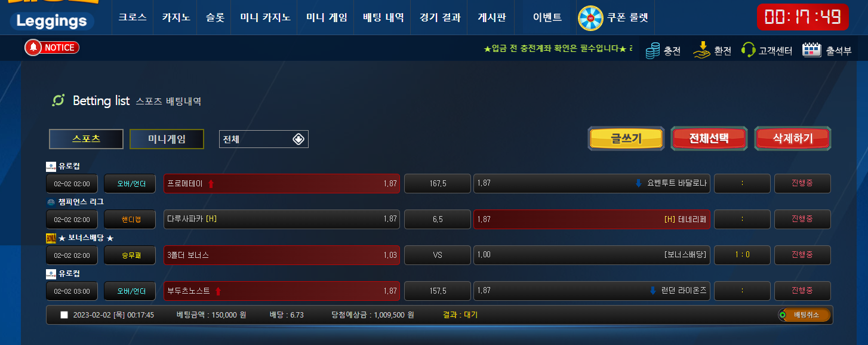Open 환전 withdrawal hand icon
This screenshot has height=345, width=868.
701,50
